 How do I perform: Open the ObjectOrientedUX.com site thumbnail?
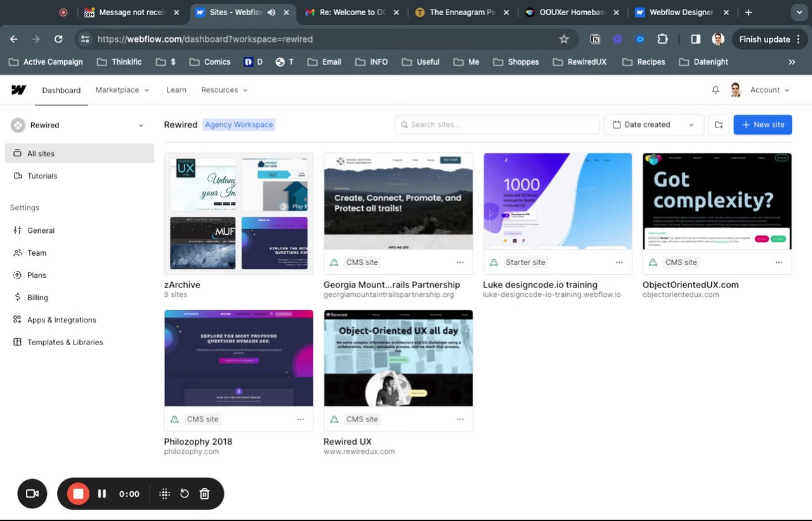717,201
